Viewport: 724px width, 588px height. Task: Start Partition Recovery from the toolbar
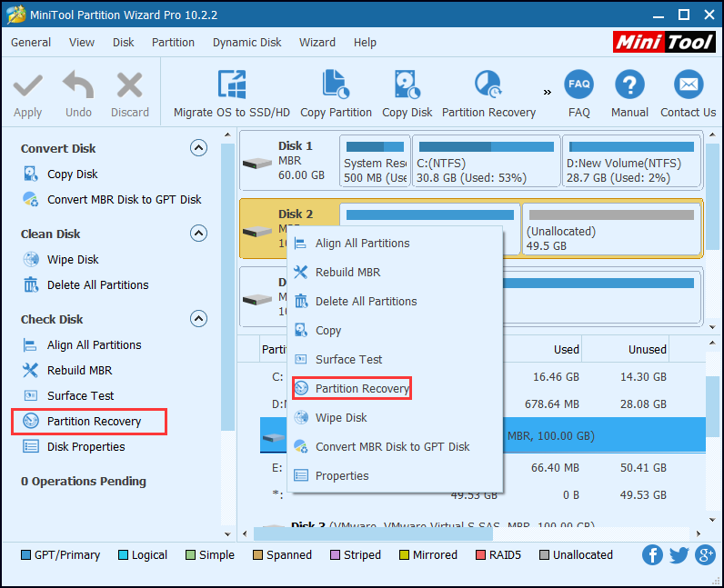[x=488, y=95]
